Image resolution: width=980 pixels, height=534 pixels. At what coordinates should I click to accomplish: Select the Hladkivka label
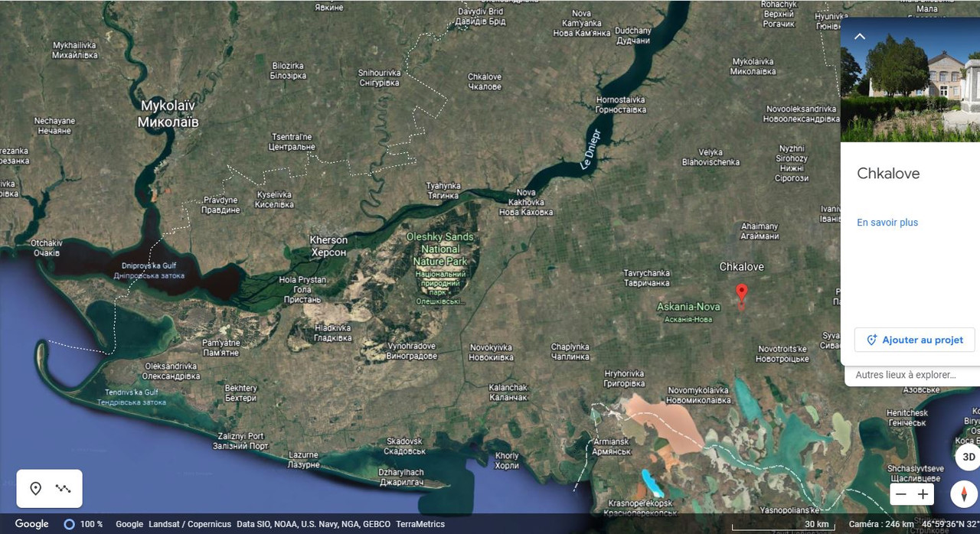333,333
